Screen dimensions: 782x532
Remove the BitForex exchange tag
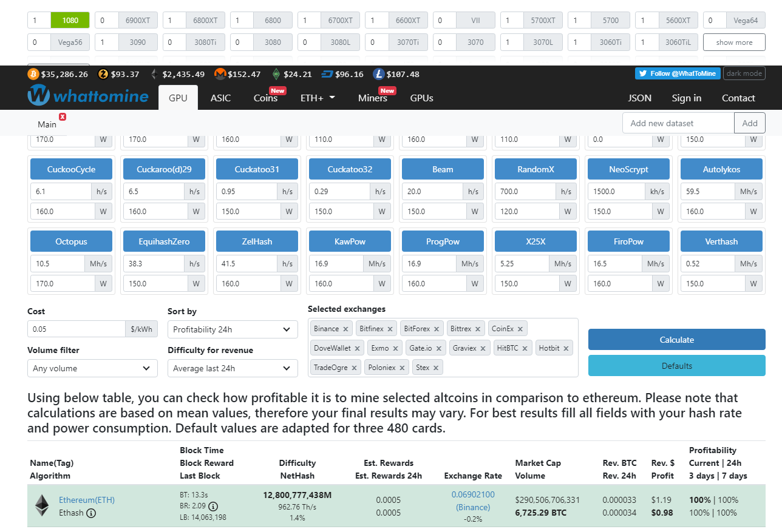coord(437,329)
